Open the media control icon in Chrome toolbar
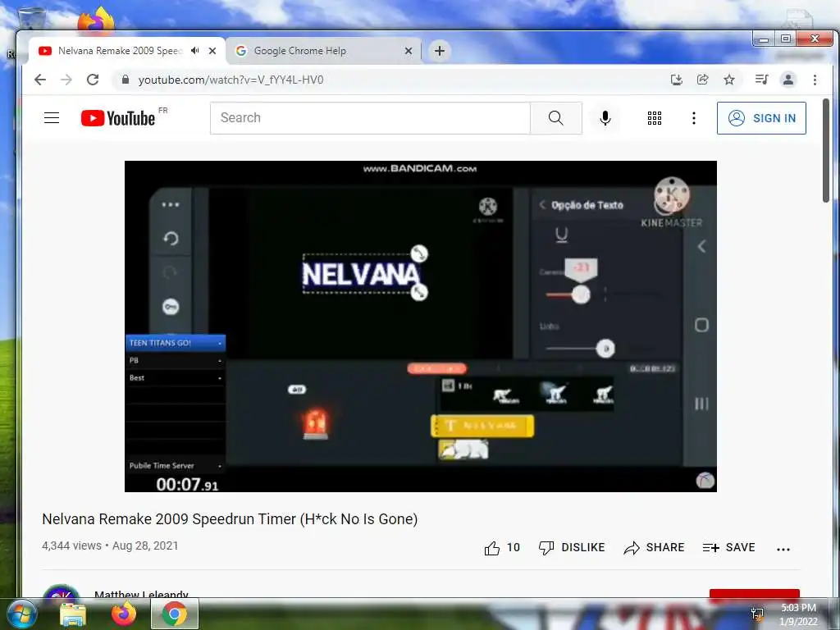 point(761,80)
